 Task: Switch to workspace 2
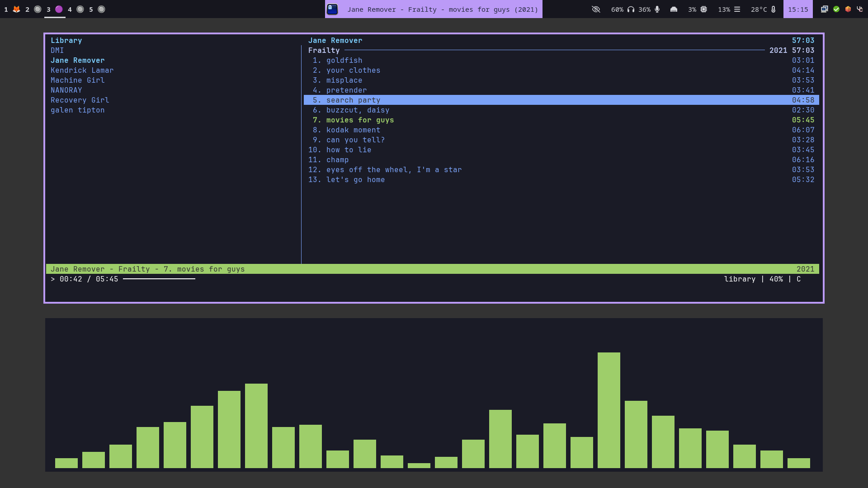tap(33, 9)
